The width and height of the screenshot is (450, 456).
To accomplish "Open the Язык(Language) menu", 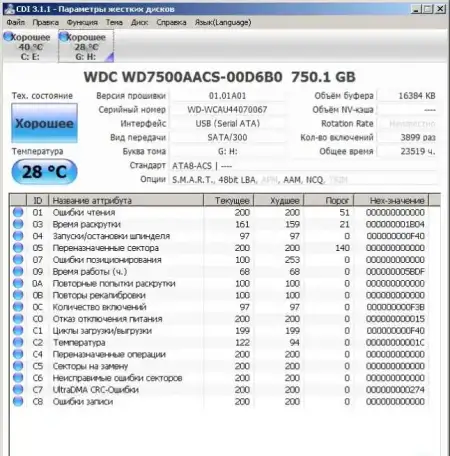I will pyautogui.click(x=223, y=22).
